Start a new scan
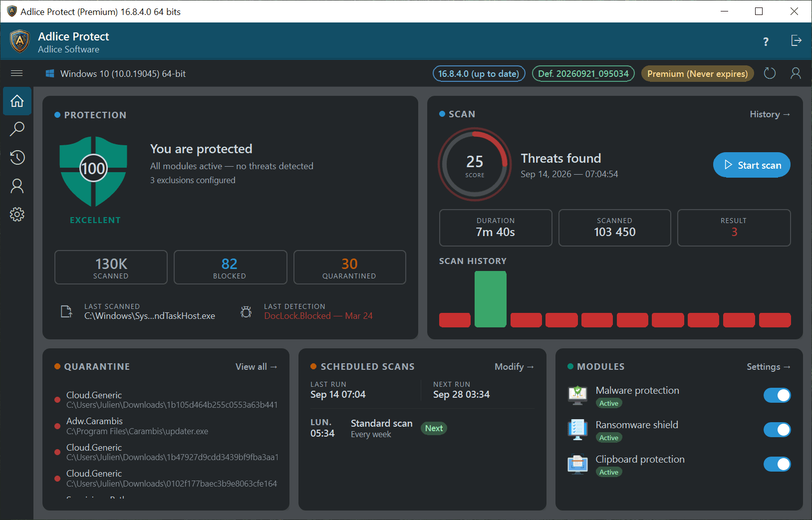The width and height of the screenshot is (812, 520). tap(752, 165)
